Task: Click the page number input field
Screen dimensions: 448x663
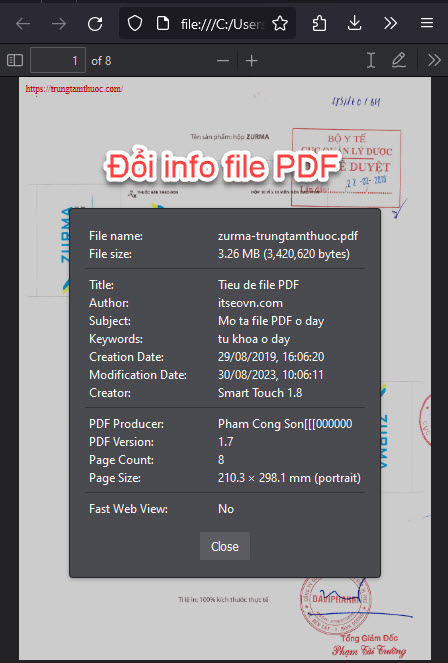Action: (x=58, y=60)
